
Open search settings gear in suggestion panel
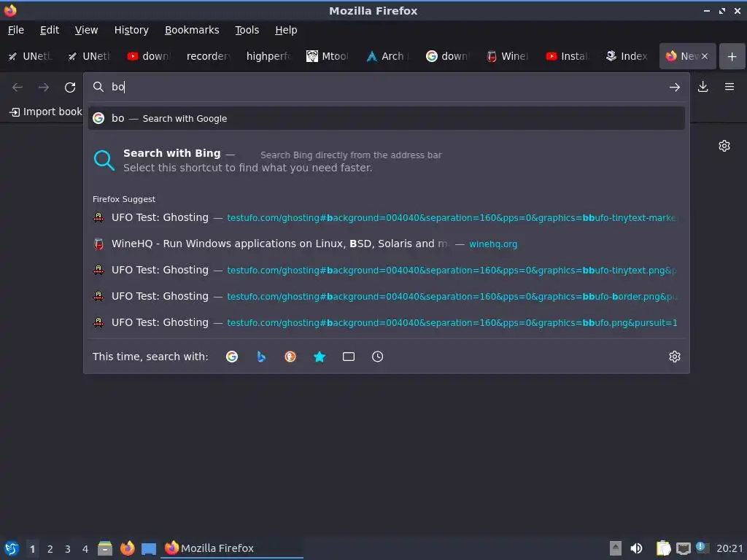[x=675, y=357]
